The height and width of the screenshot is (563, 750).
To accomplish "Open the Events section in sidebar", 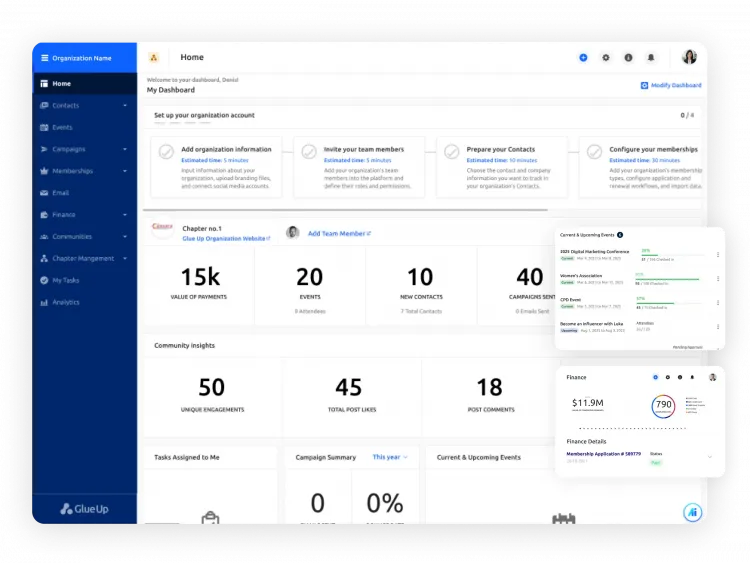I will point(62,128).
